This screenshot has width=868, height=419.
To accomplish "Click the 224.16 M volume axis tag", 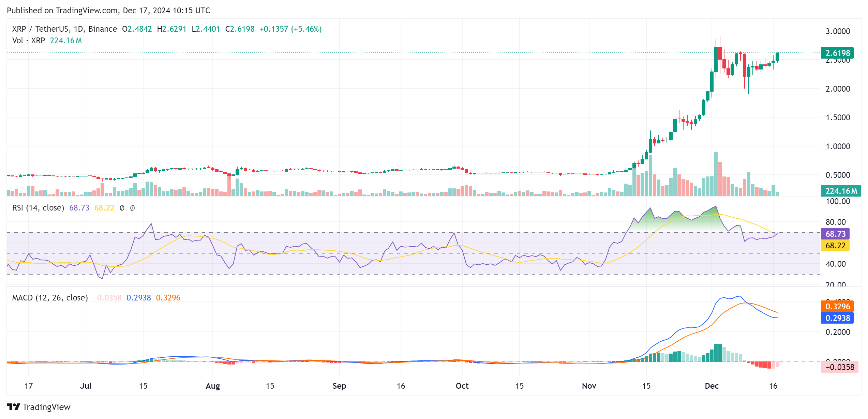I will click(x=841, y=191).
